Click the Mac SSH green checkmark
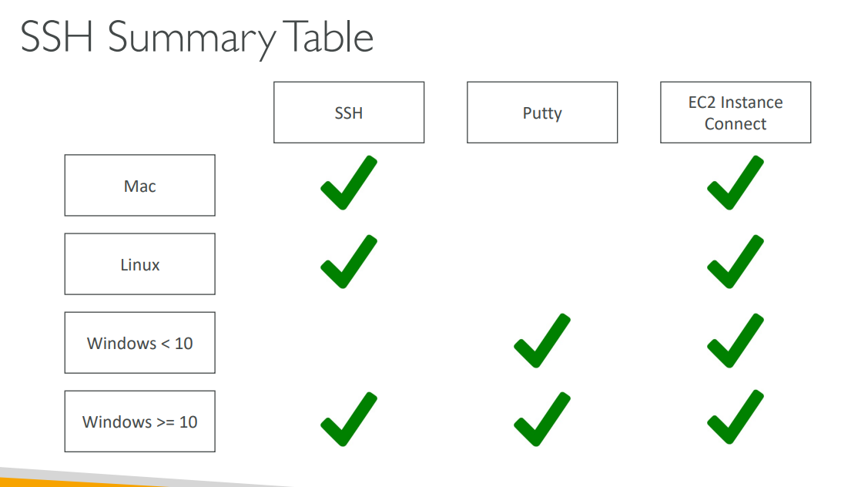Image resolution: width=868 pixels, height=487 pixels. coord(348,185)
